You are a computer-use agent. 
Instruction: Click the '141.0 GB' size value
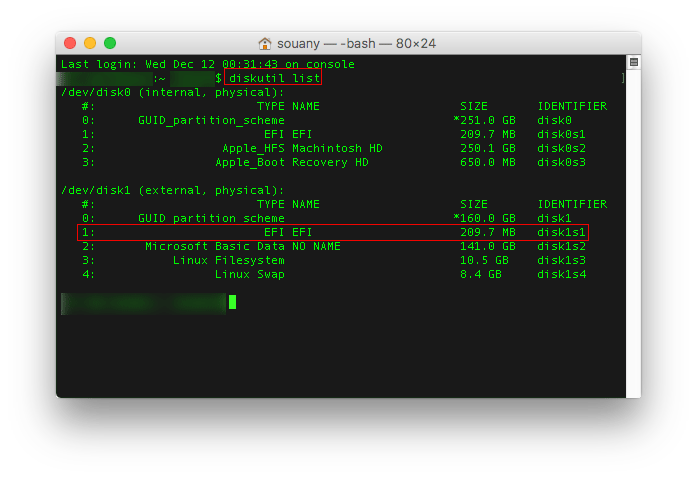click(x=488, y=246)
